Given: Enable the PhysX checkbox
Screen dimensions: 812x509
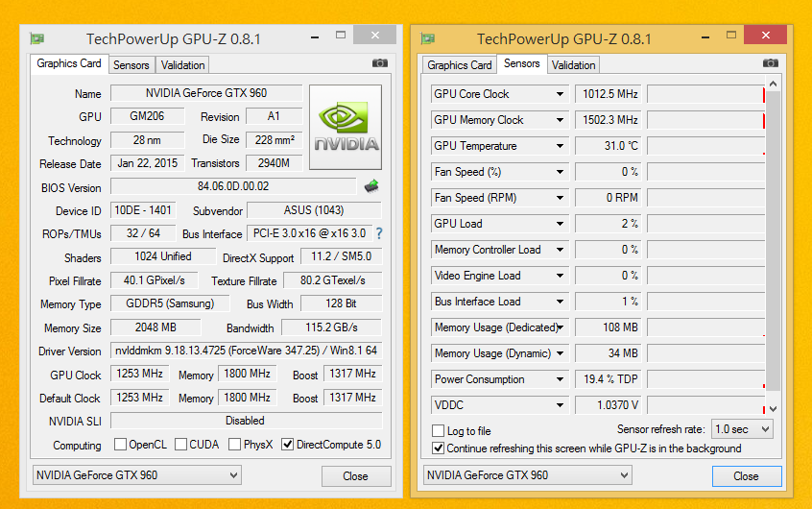Looking at the screenshot, I should pos(234,445).
